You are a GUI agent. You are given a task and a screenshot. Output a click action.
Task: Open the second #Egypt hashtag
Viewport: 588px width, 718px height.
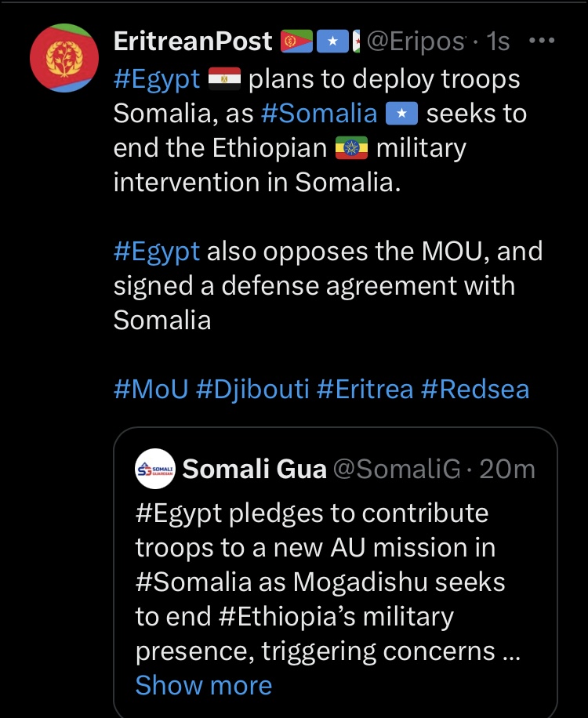coord(157,252)
